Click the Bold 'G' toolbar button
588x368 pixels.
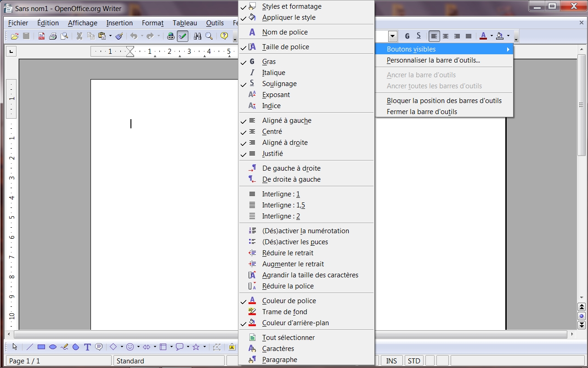[407, 36]
